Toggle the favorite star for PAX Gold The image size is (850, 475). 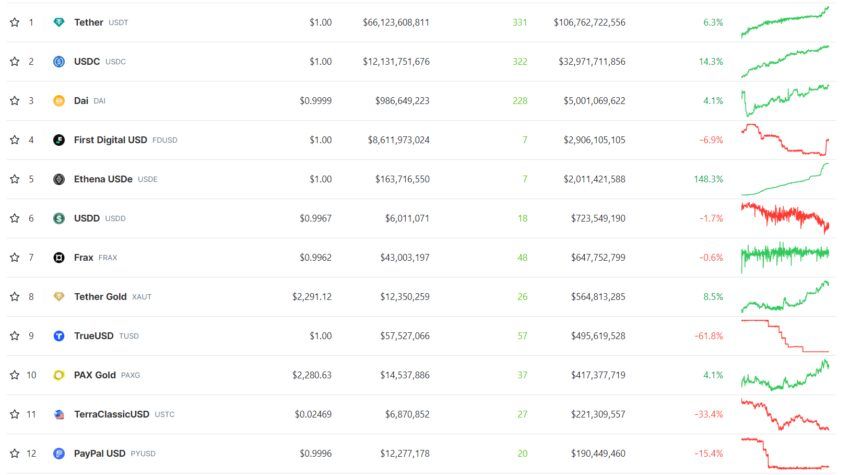[15, 375]
